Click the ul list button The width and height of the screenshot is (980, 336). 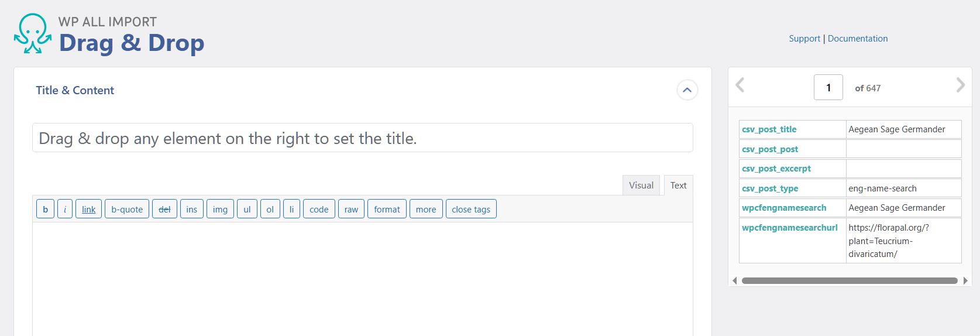click(247, 209)
